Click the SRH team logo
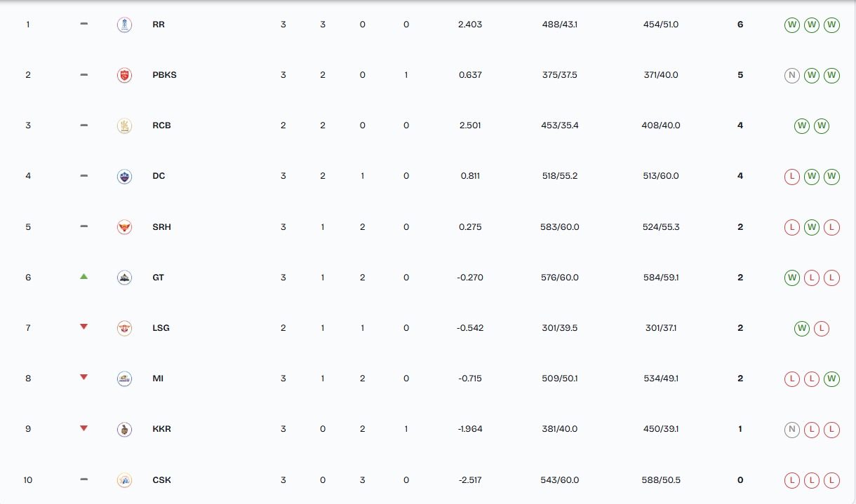 124,227
